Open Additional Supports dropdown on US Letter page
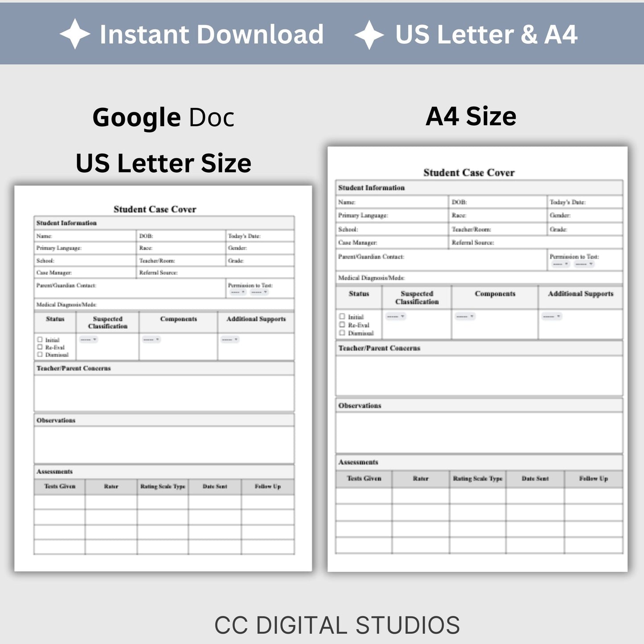 230,340
